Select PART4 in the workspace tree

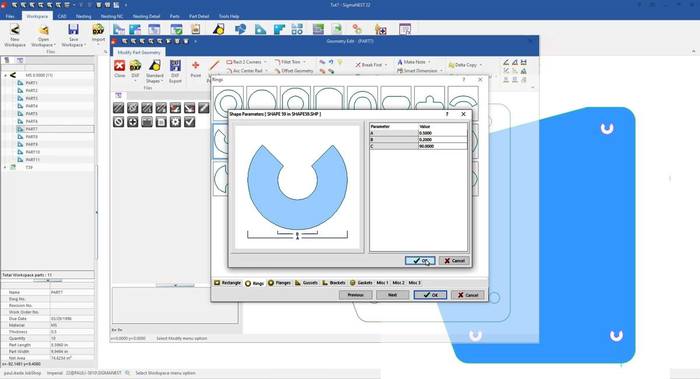[x=31, y=106]
